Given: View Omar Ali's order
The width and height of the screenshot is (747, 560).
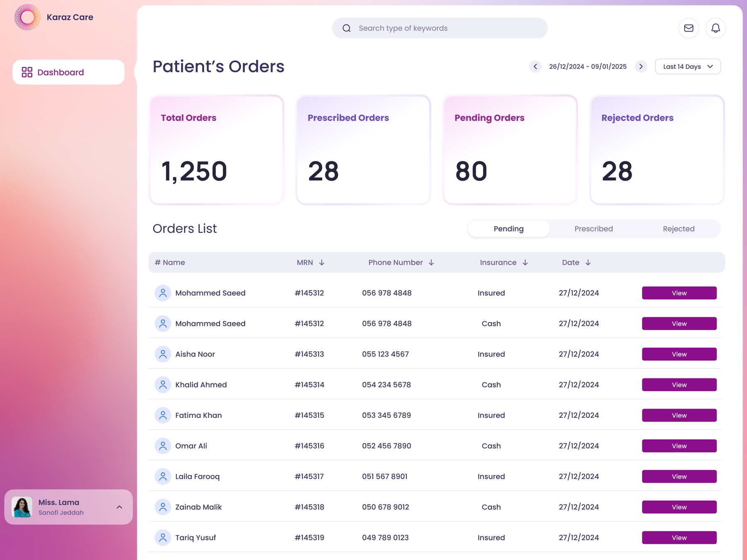Looking at the screenshot, I should [x=679, y=446].
